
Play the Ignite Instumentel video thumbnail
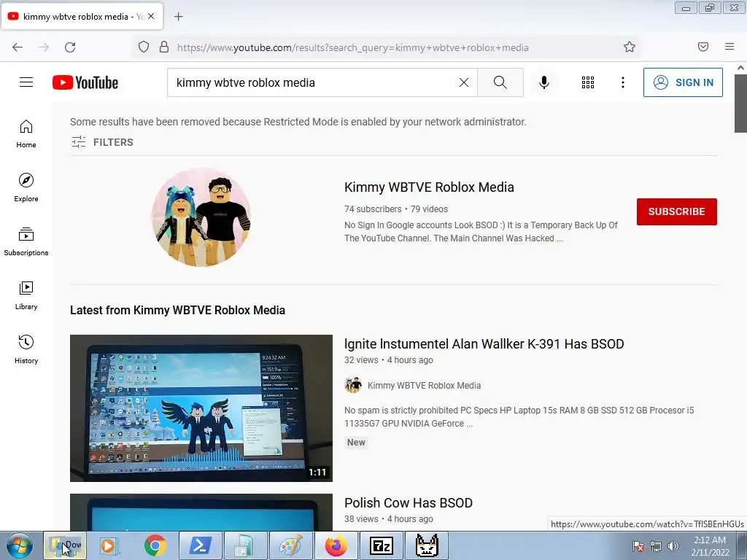201,408
